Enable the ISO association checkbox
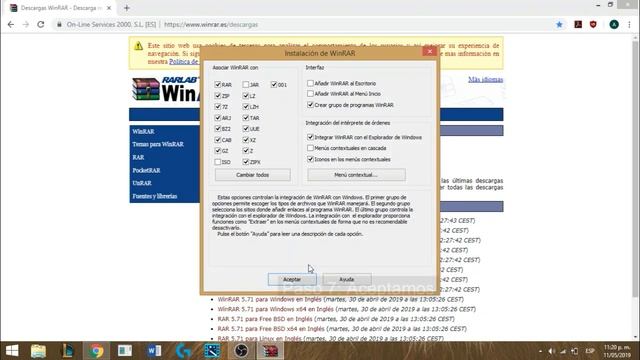 tap(218, 162)
